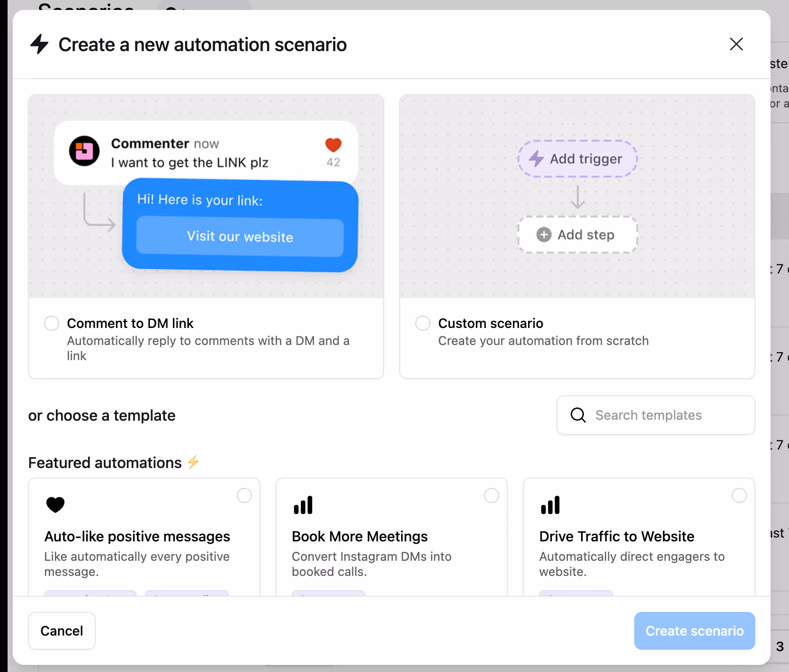The width and height of the screenshot is (789, 672).
Task: Select the Custom scenario radio button
Action: (x=422, y=323)
